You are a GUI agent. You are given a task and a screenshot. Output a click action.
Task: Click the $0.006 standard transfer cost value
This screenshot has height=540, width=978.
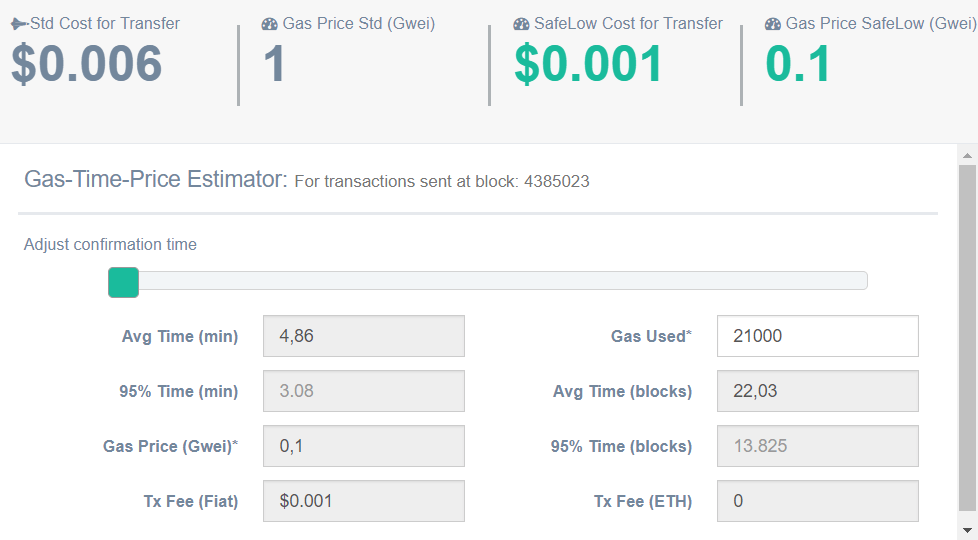(87, 65)
